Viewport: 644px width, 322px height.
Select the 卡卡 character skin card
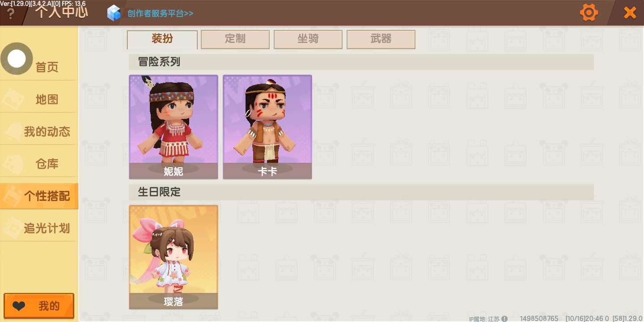click(267, 127)
